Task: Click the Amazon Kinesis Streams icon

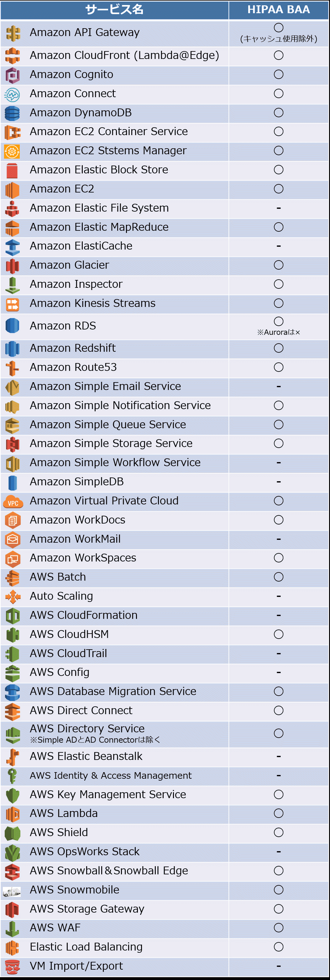Action: [13, 304]
